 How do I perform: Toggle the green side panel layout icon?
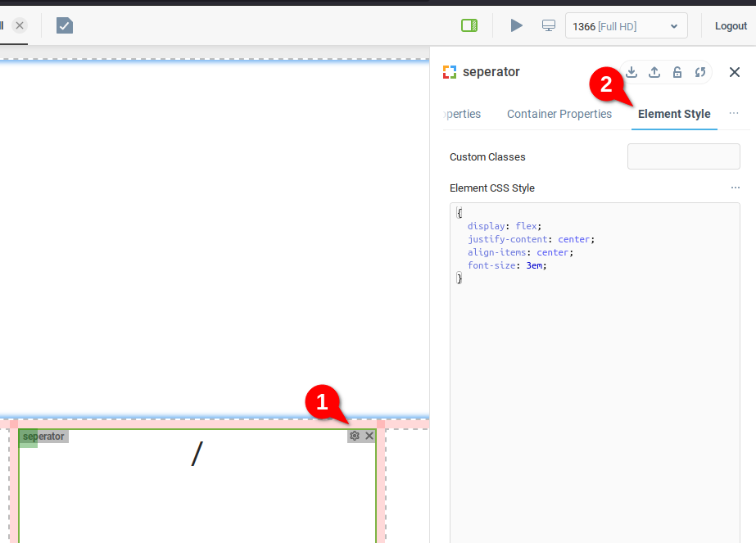(469, 25)
